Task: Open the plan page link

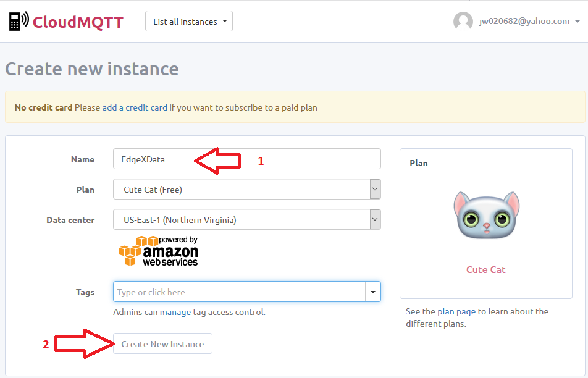Action: [456, 311]
